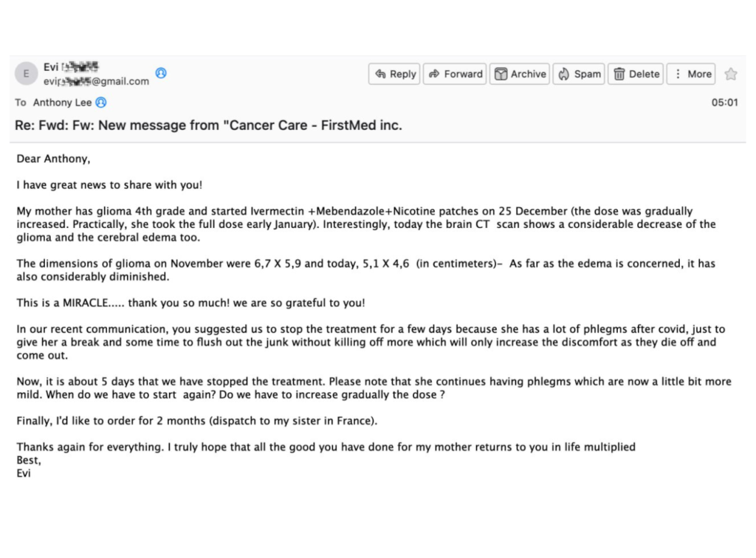Star this message
Image resolution: width=756 pixels, height=558 pixels.
731,74
